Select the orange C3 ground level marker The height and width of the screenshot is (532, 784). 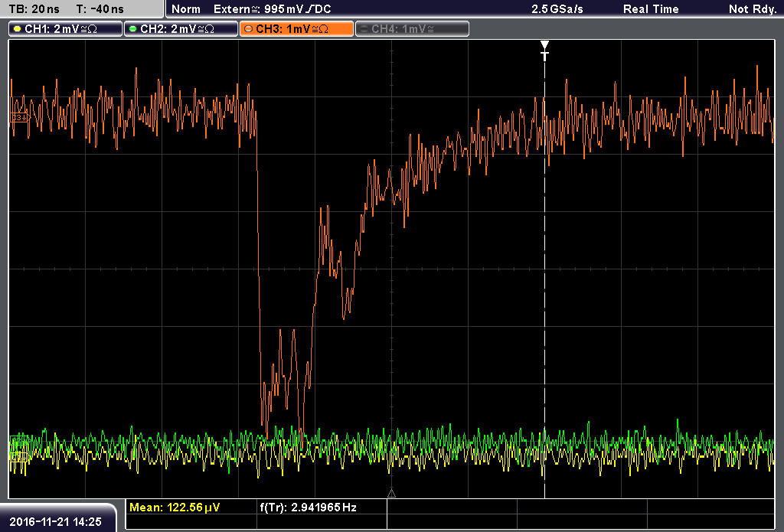pyautogui.click(x=19, y=118)
